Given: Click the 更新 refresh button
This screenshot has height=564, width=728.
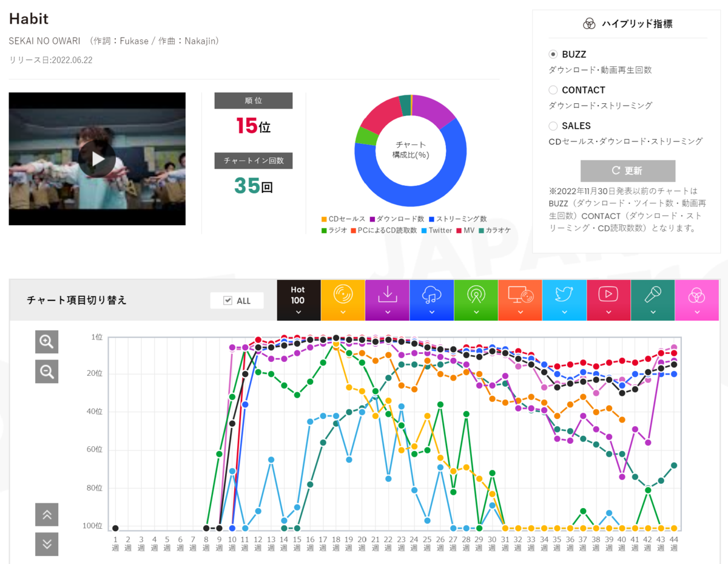Looking at the screenshot, I should tap(628, 171).
